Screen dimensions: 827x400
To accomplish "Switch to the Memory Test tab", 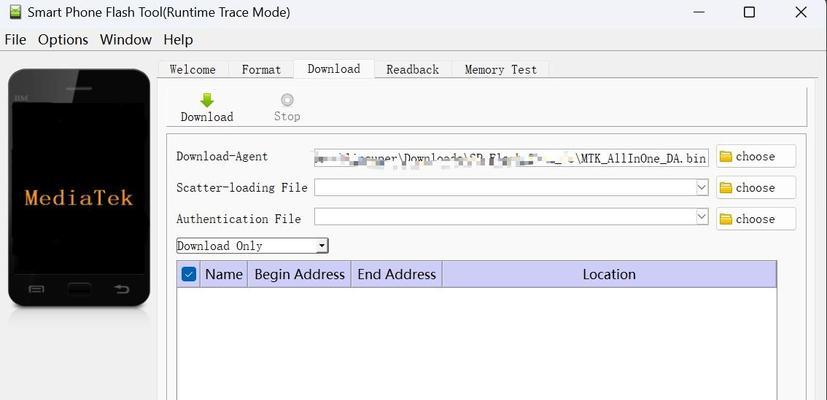I will 501,70.
